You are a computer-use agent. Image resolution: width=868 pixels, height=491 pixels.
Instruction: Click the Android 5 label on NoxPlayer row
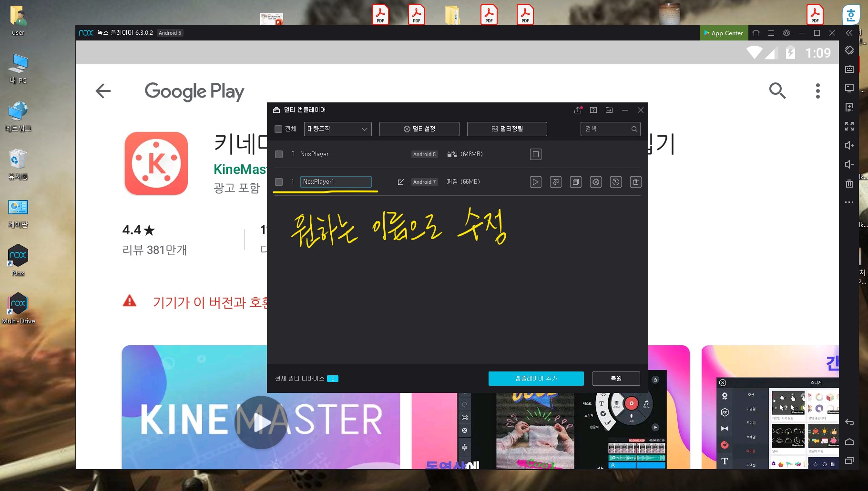(424, 154)
